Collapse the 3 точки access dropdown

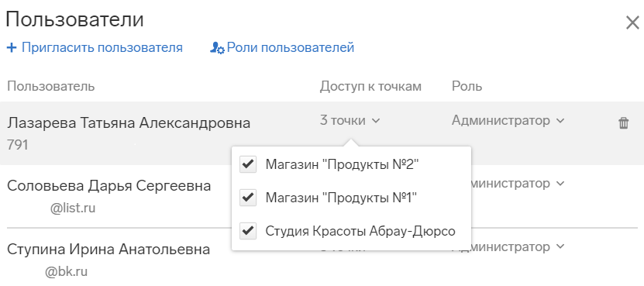point(350,121)
